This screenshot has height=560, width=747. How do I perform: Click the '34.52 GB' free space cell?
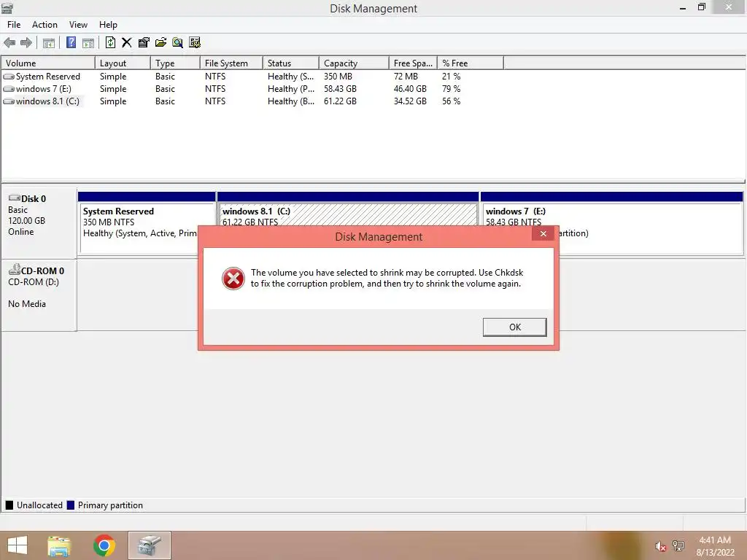point(410,101)
